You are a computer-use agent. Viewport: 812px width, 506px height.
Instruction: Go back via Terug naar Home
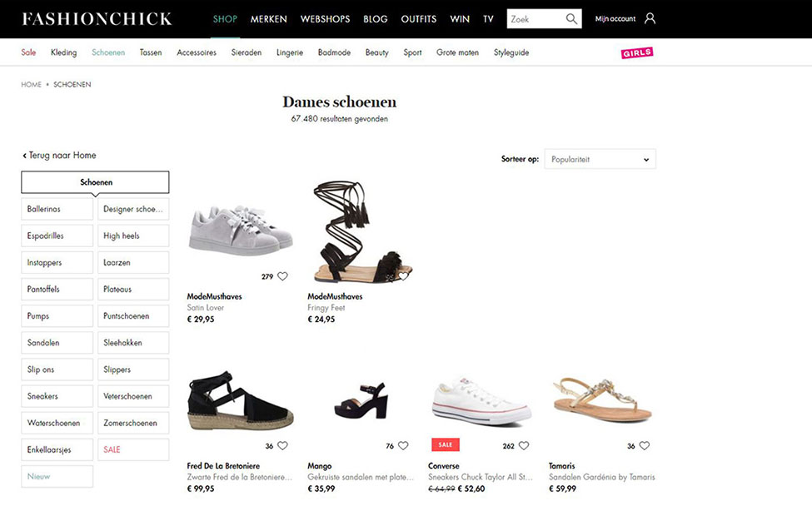[x=59, y=156]
